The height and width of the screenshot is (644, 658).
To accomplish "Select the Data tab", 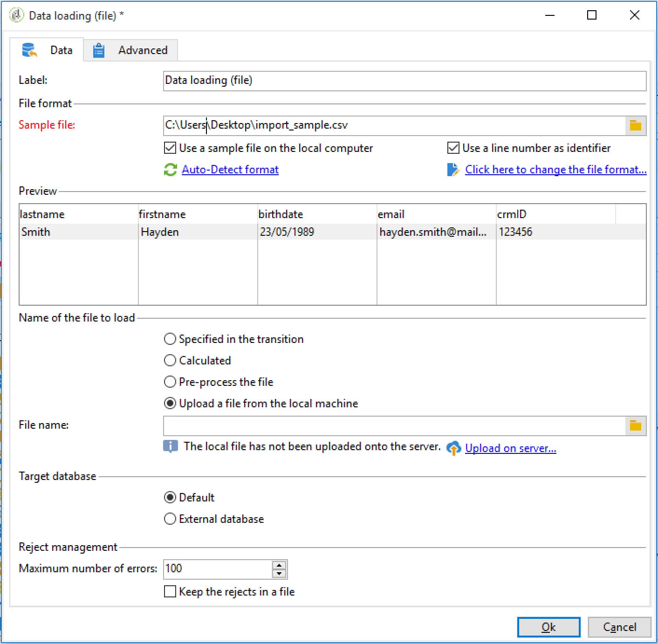I will pyautogui.click(x=47, y=50).
